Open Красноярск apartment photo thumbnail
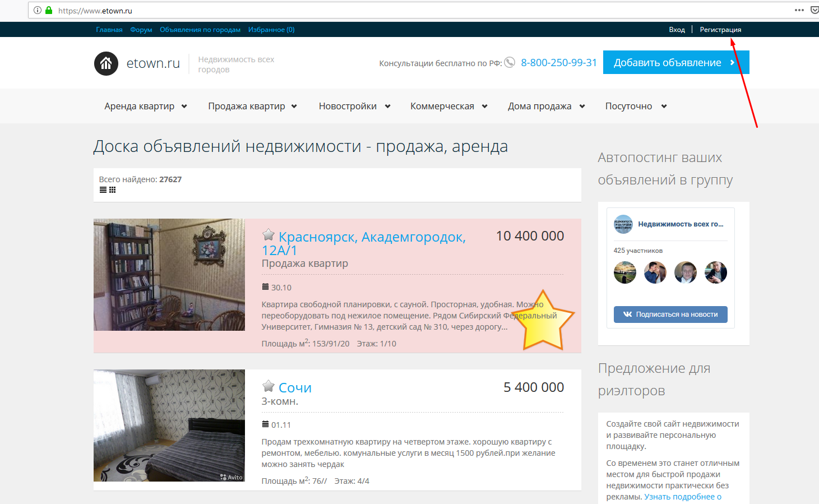This screenshot has width=819, height=504. tap(169, 275)
